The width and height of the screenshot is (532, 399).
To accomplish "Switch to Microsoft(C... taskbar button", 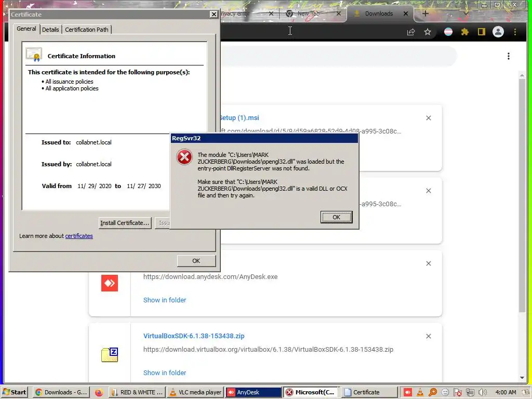I will click(311, 392).
